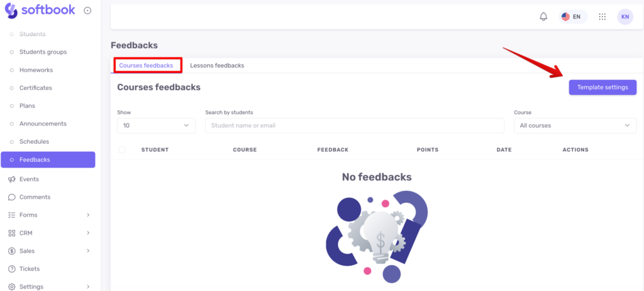Click the Sales dollar icon
Screen dimensions: 644x291
[12, 251]
